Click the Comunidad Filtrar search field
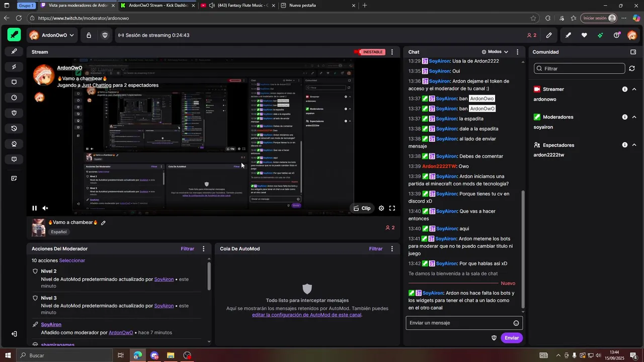 click(579, 68)
